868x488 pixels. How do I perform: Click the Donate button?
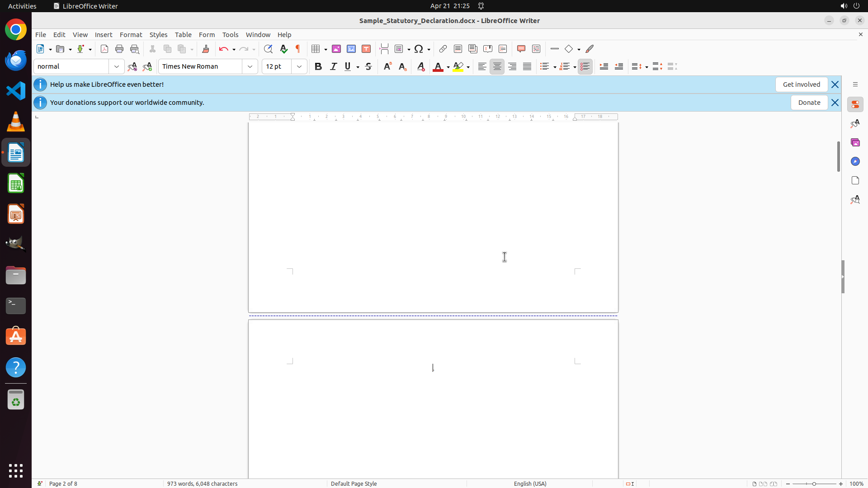click(x=809, y=103)
